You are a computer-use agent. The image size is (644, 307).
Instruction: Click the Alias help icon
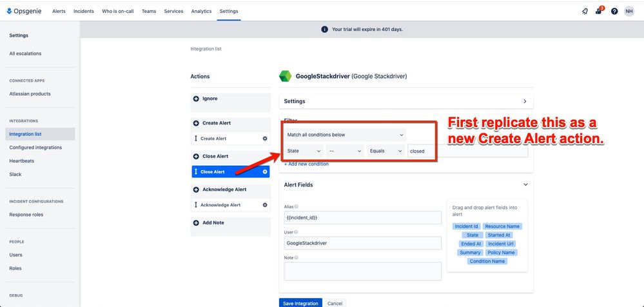[x=296, y=207]
